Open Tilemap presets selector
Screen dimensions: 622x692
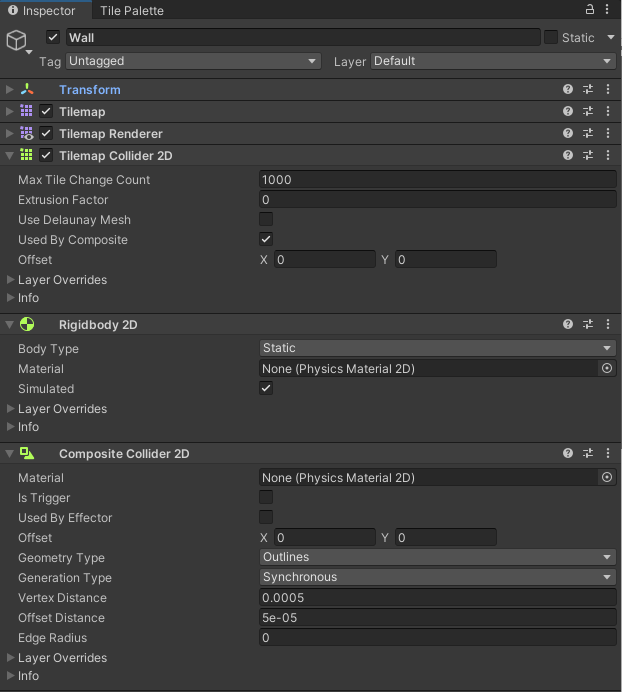coord(588,111)
